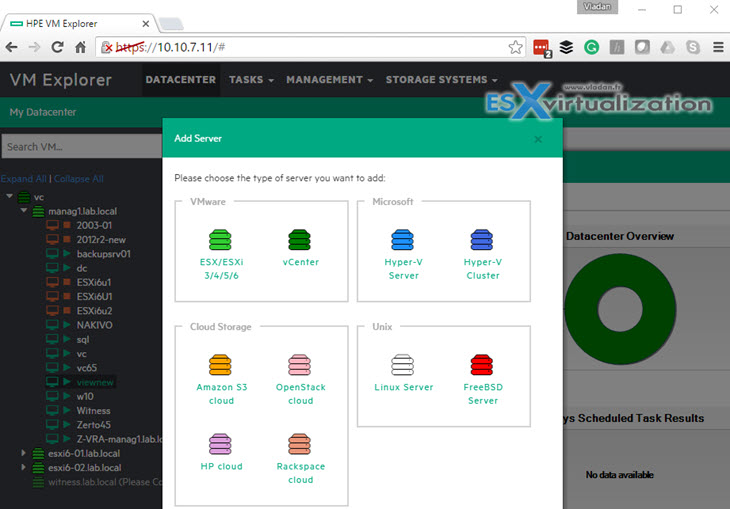Pick the Hyper-V Server icon

403,240
